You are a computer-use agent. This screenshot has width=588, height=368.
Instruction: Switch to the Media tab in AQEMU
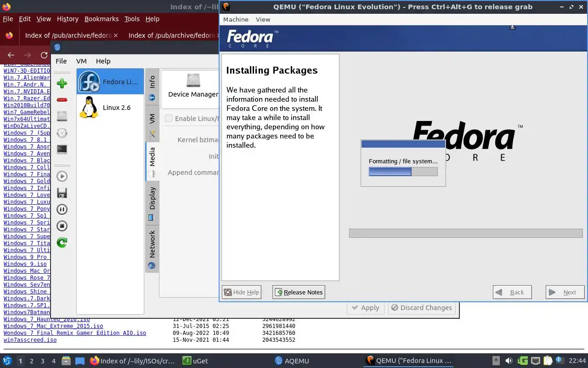pos(152,161)
